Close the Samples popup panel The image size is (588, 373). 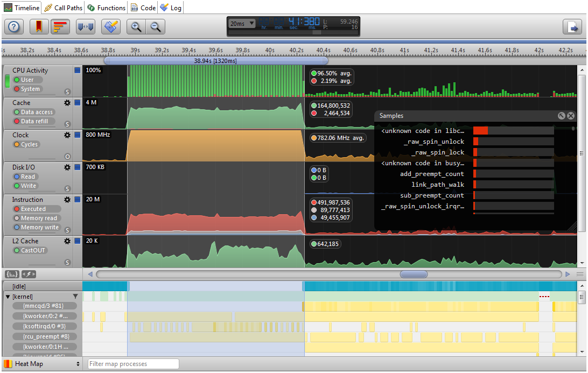point(571,116)
